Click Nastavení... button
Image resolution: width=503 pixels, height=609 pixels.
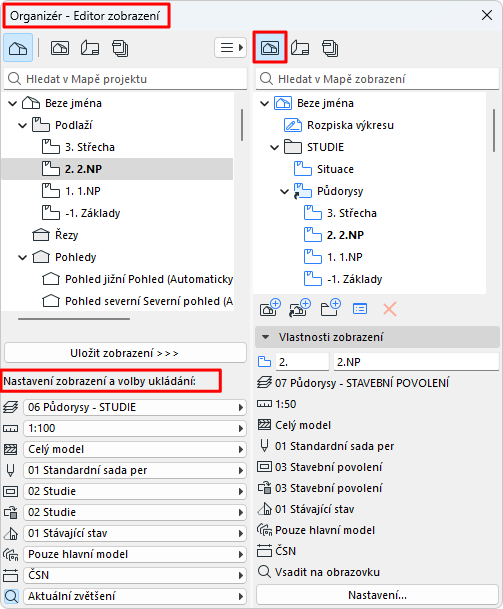pos(377,595)
